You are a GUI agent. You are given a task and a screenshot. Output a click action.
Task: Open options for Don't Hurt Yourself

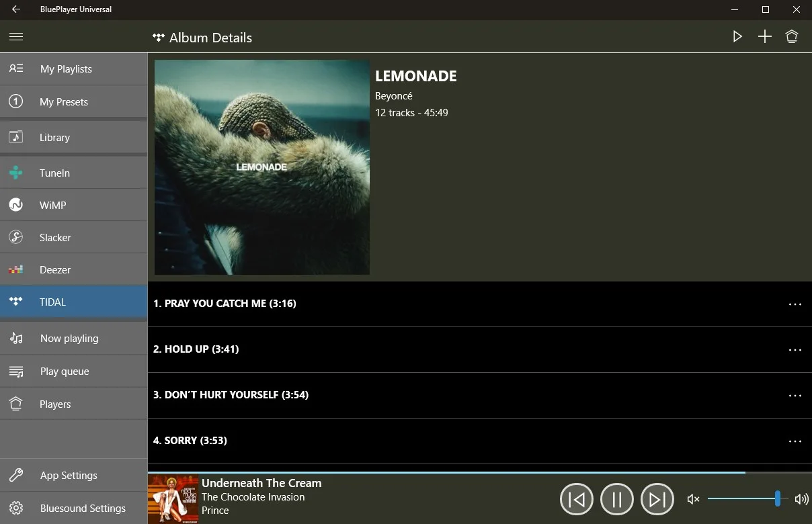(x=795, y=395)
